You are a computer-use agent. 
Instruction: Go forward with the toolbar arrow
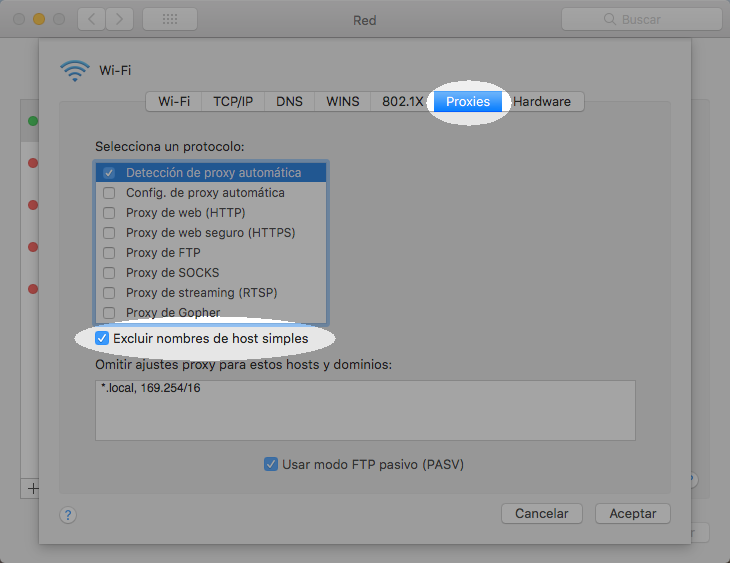(x=120, y=19)
